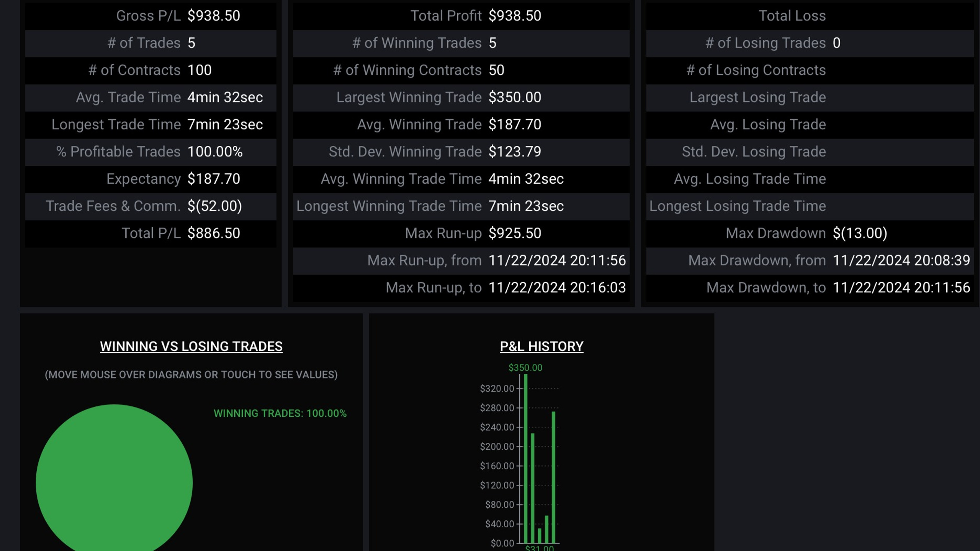The height and width of the screenshot is (551, 980).
Task: Select the Avg. Trade Time row
Action: [x=151, y=98]
